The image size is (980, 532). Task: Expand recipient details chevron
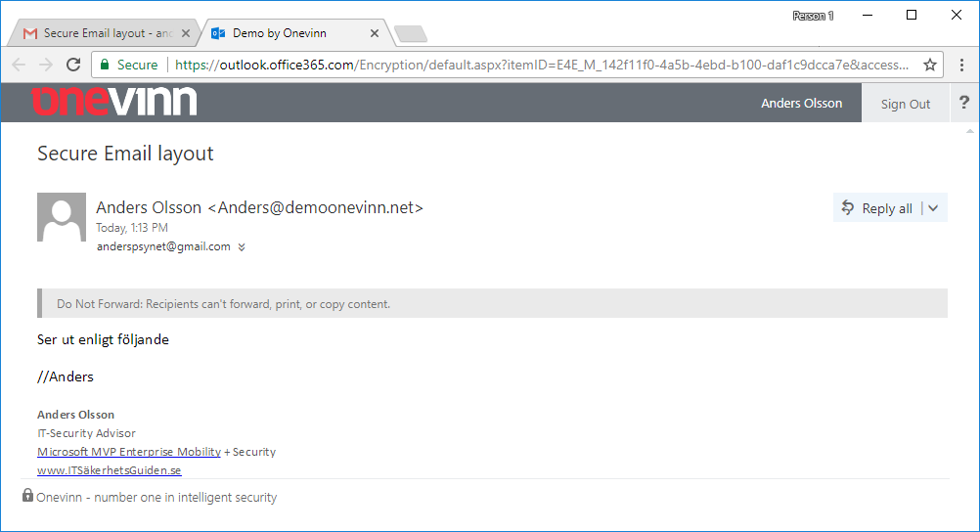tap(242, 247)
